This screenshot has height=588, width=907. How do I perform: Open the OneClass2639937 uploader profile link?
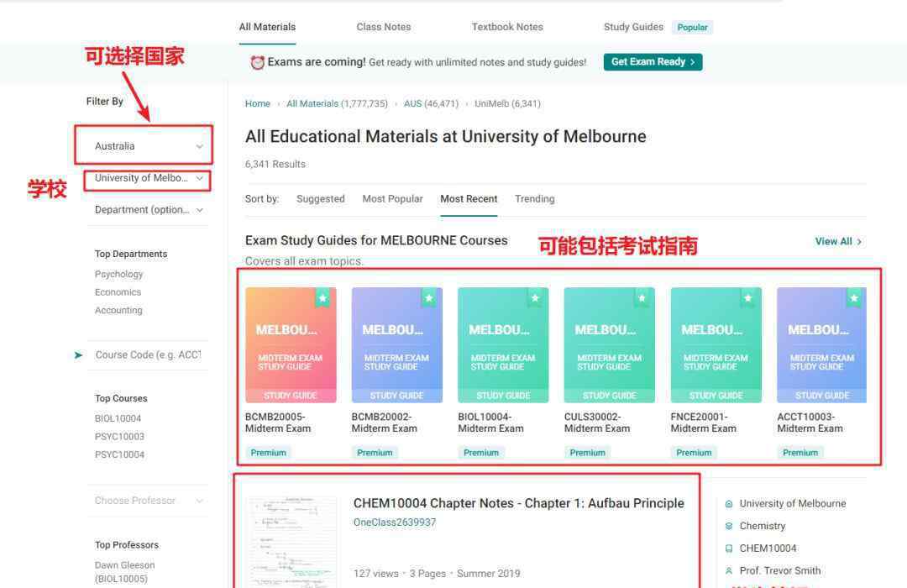[395, 522]
